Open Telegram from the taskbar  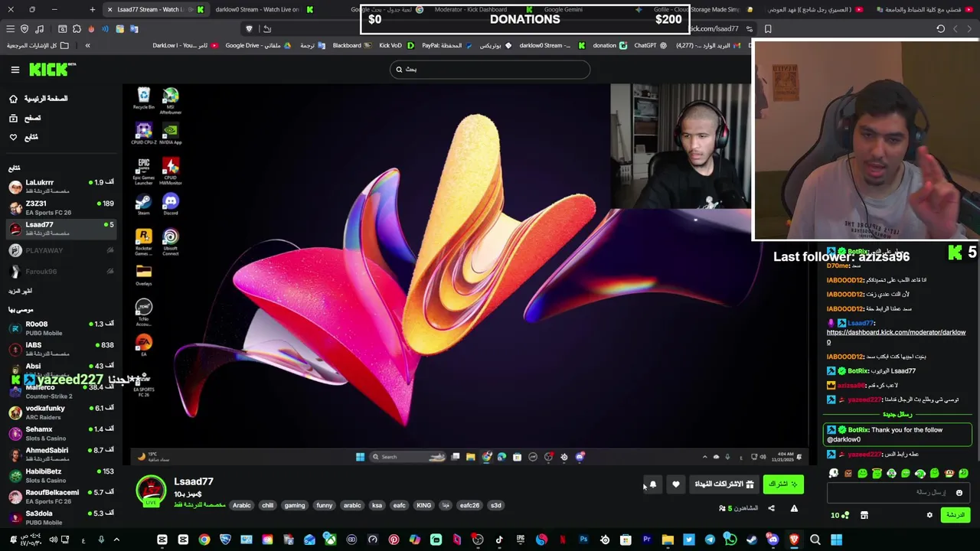point(710,540)
